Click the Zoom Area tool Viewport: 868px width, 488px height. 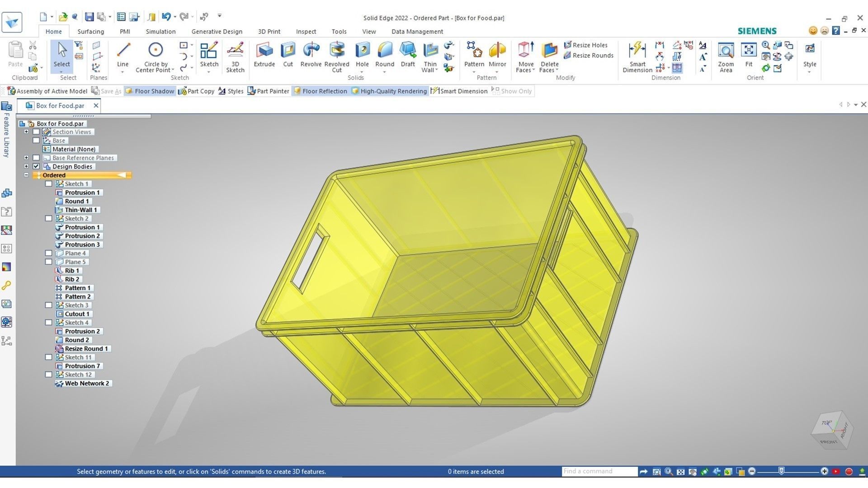(726, 57)
